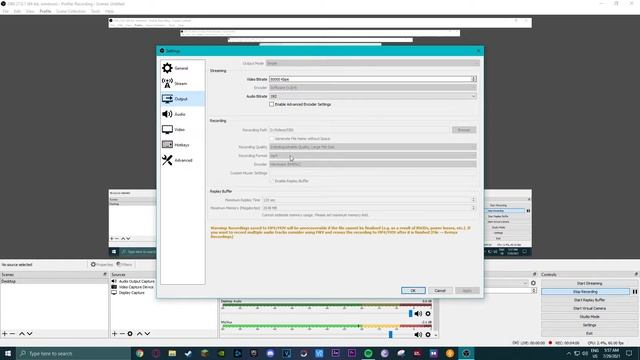
Task: Click Browse next to Recording Path
Action: pyautogui.click(x=464, y=130)
